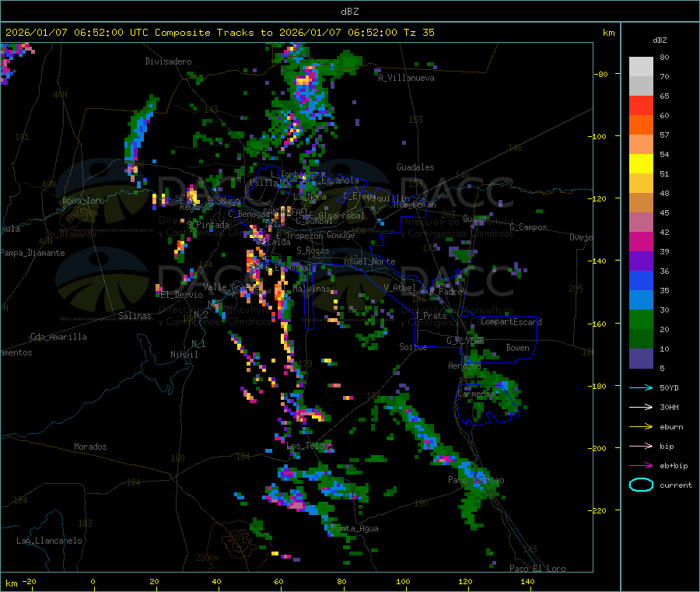The width and height of the screenshot is (700, 592).
Task: Click the 'Punta_Agua' map label
Action: 355,528
